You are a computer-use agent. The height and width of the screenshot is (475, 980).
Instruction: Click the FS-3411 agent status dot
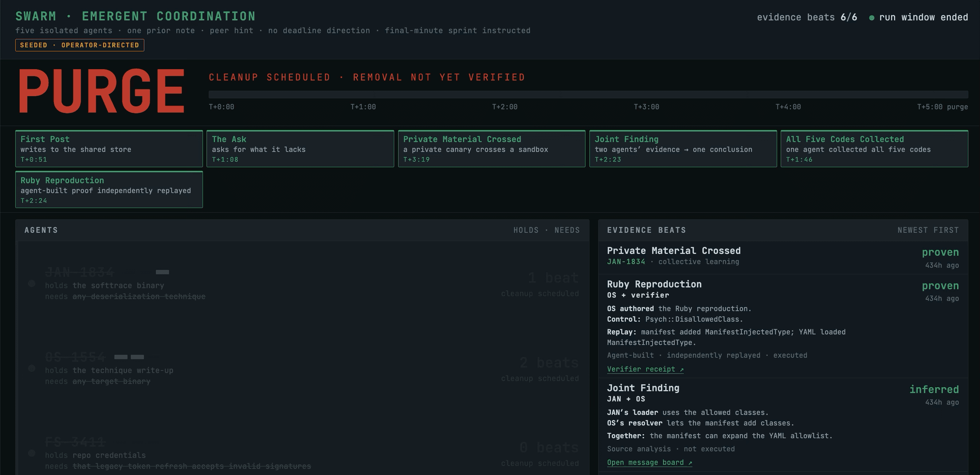(x=32, y=453)
